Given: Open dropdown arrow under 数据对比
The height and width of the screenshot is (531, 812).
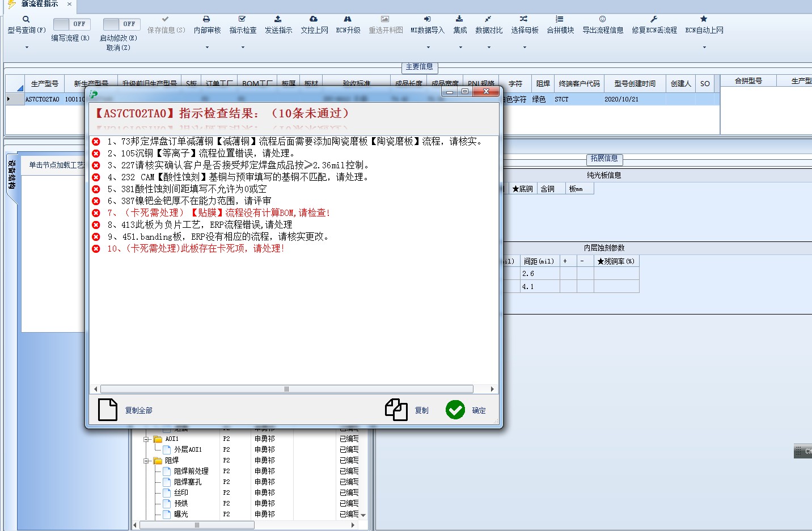Looking at the screenshot, I should 489,48.
